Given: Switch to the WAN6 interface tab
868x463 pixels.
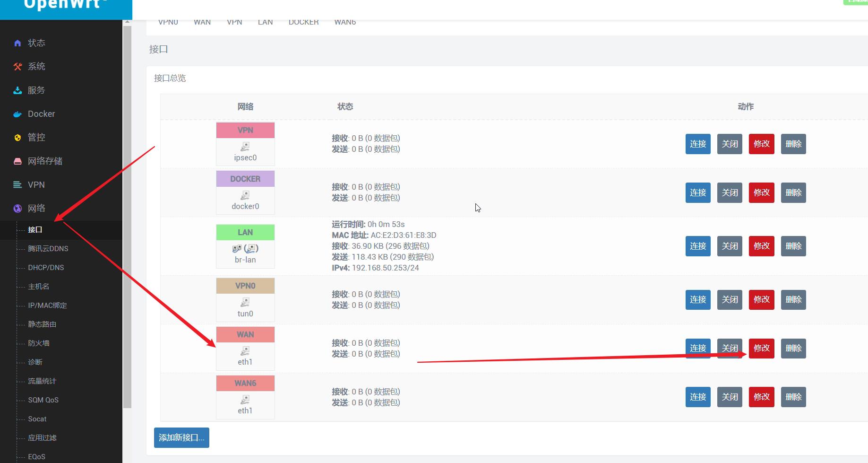Looking at the screenshot, I should [345, 22].
